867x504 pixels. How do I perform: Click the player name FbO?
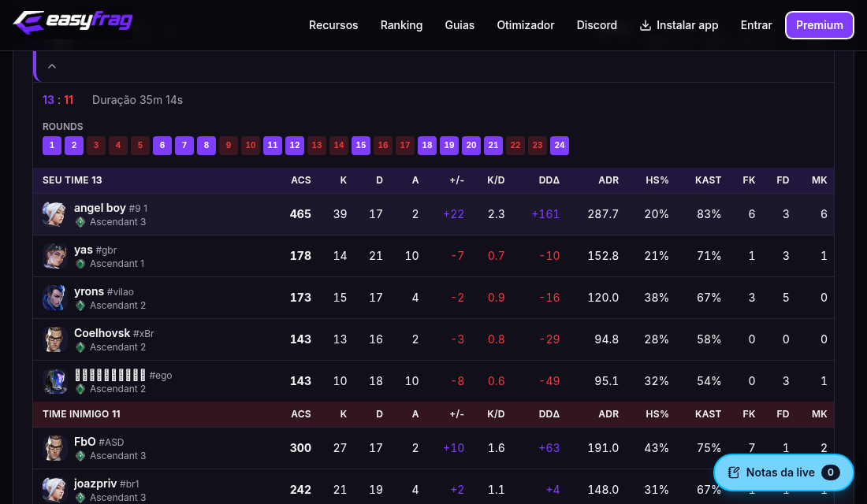coord(85,442)
